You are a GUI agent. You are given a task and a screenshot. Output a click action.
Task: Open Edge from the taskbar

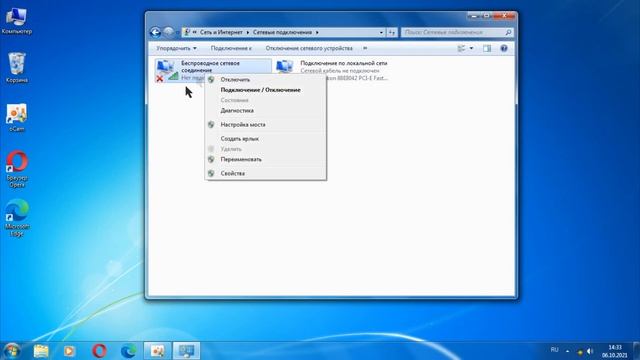coord(129,351)
